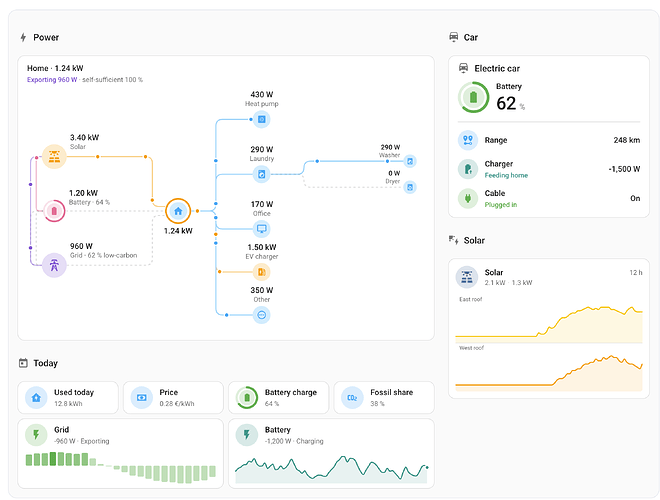Select the EV charger node icon

261,272
